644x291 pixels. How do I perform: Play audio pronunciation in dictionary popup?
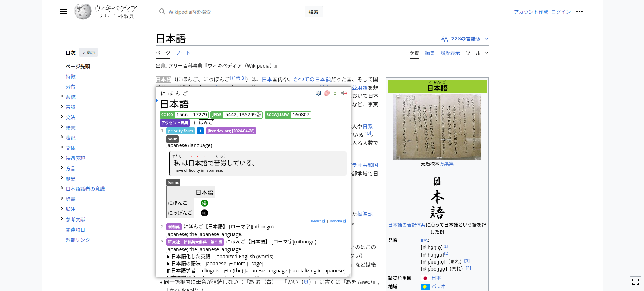(344, 93)
